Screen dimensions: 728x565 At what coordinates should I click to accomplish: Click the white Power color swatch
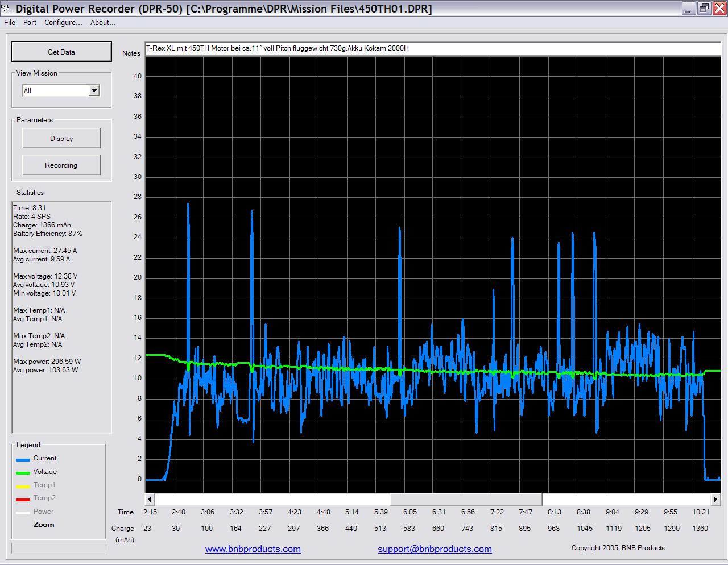click(23, 513)
